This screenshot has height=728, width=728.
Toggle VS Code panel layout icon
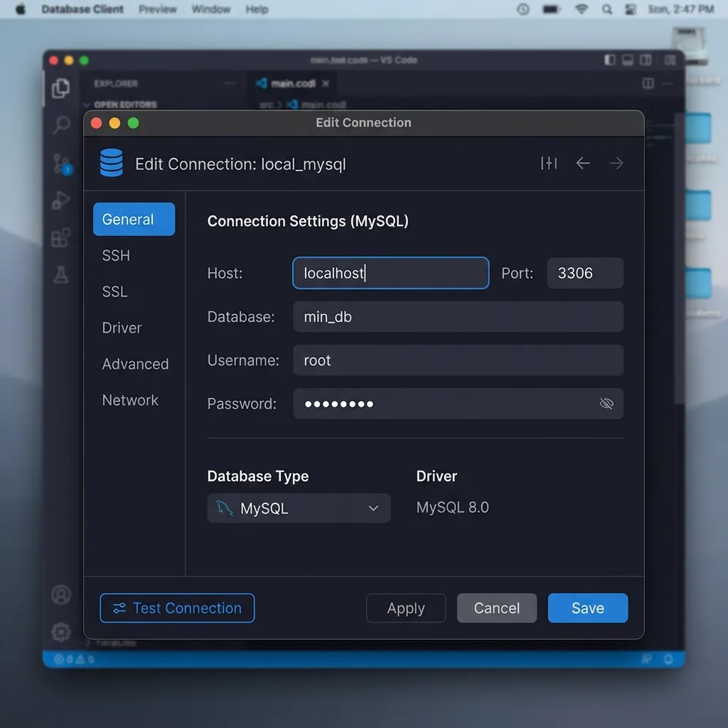[x=628, y=60]
